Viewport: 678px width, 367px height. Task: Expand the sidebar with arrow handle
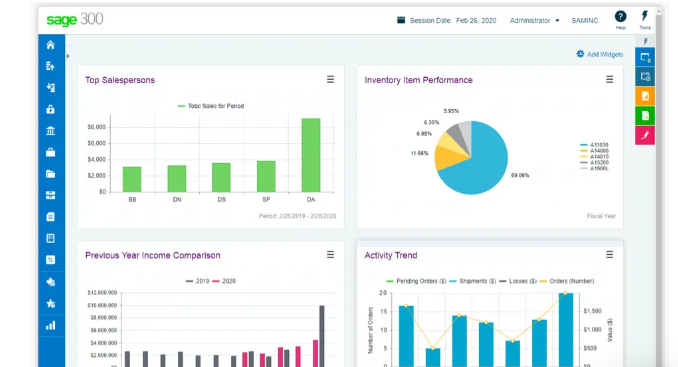point(68,56)
